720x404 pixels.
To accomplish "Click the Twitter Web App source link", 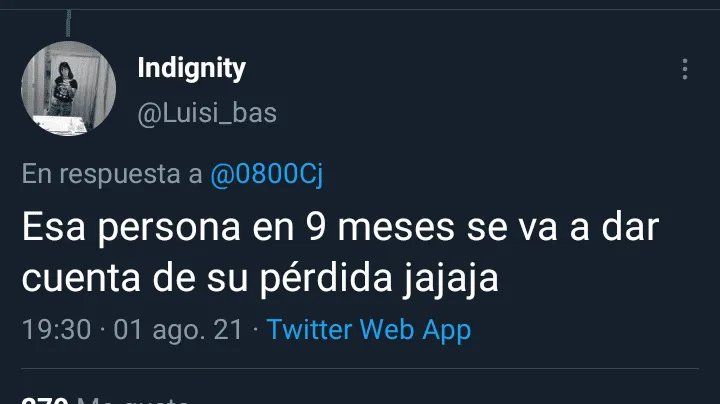I will 369,330.
